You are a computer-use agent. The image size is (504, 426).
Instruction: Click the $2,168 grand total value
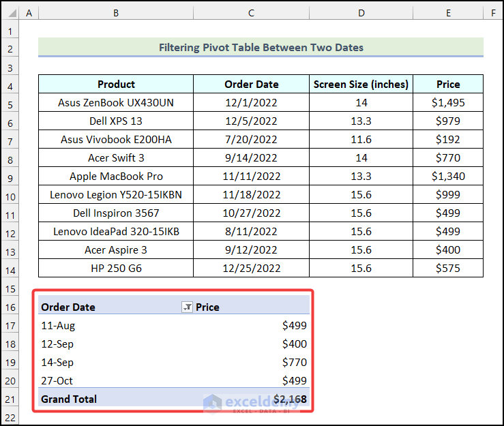290,399
